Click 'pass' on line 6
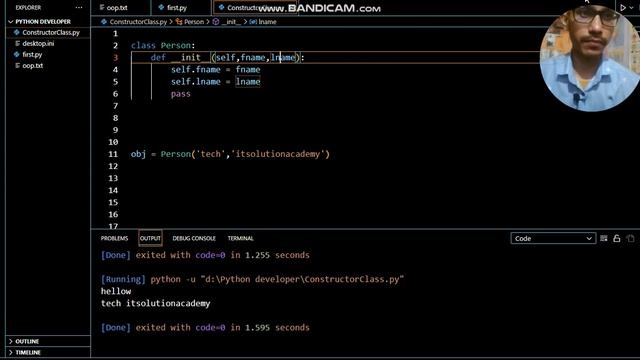 click(x=180, y=94)
